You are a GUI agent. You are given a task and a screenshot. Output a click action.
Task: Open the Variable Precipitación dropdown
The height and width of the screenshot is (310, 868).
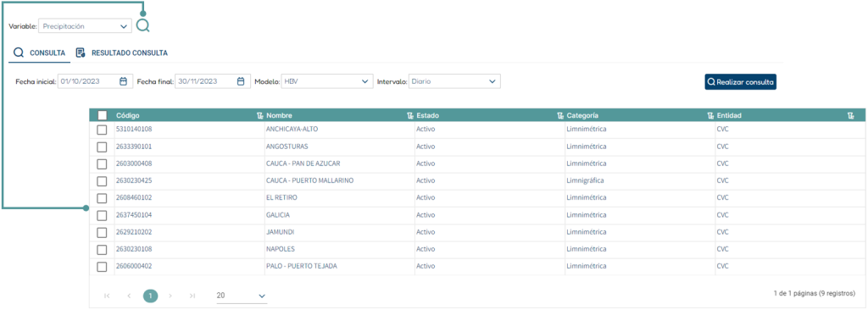pyautogui.click(x=86, y=26)
